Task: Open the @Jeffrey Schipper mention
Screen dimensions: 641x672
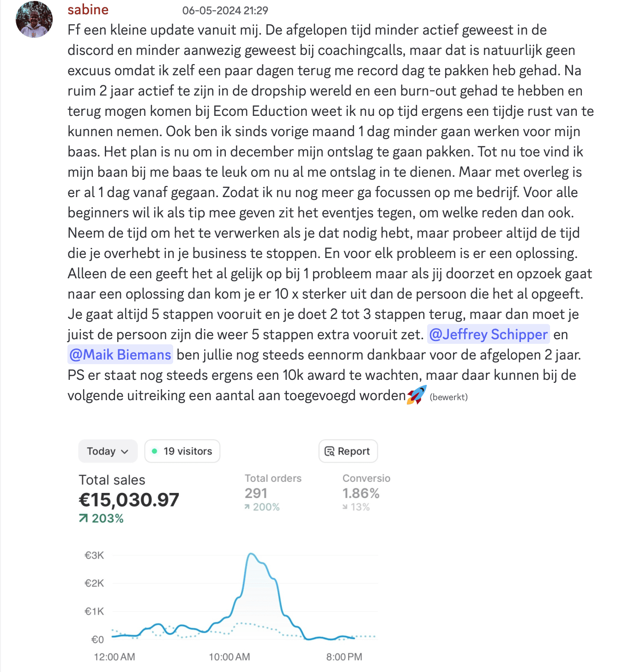Action: pyautogui.click(x=488, y=334)
